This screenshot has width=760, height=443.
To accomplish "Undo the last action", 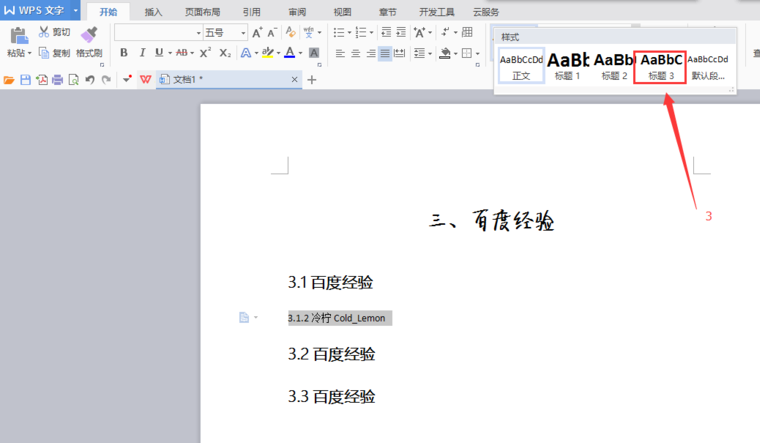I will [90, 79].
